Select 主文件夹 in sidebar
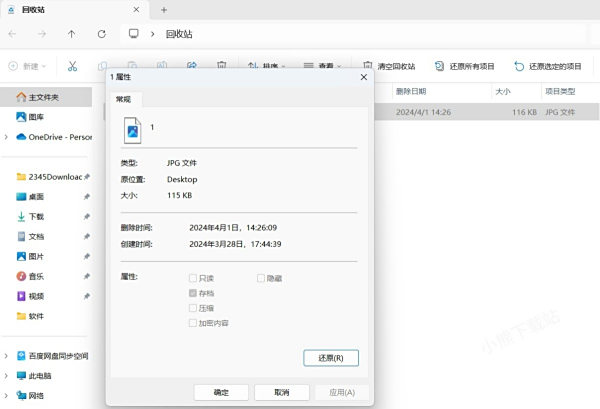Image resolution: width=600 pixels, height=409 pixels. 46,97
